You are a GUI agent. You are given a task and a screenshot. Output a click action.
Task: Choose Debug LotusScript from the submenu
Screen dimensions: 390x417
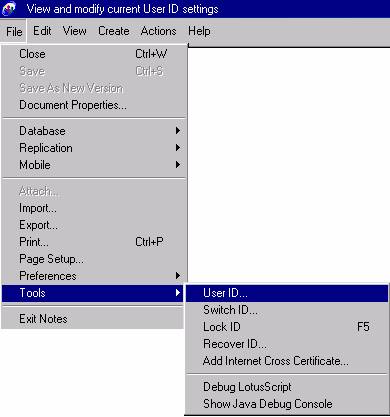287,387
